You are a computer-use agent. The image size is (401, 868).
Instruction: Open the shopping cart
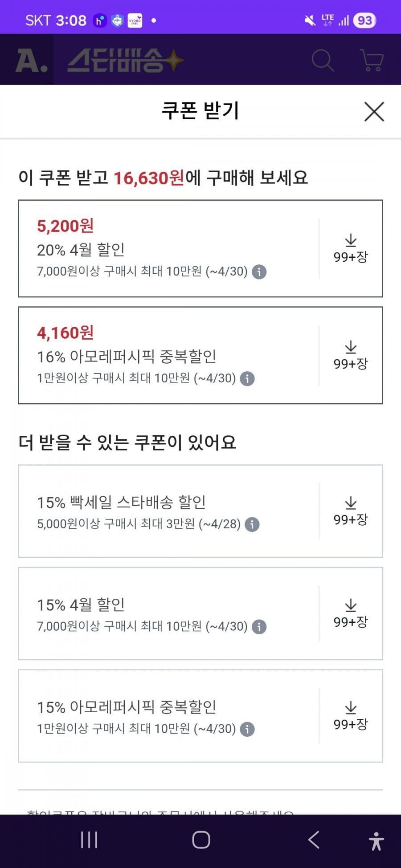pos(371,60)
